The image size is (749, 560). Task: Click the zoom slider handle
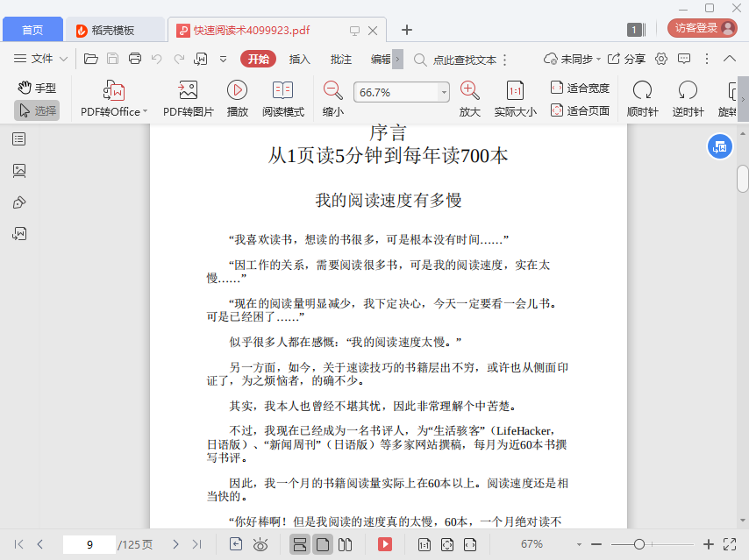click(639, 544)
